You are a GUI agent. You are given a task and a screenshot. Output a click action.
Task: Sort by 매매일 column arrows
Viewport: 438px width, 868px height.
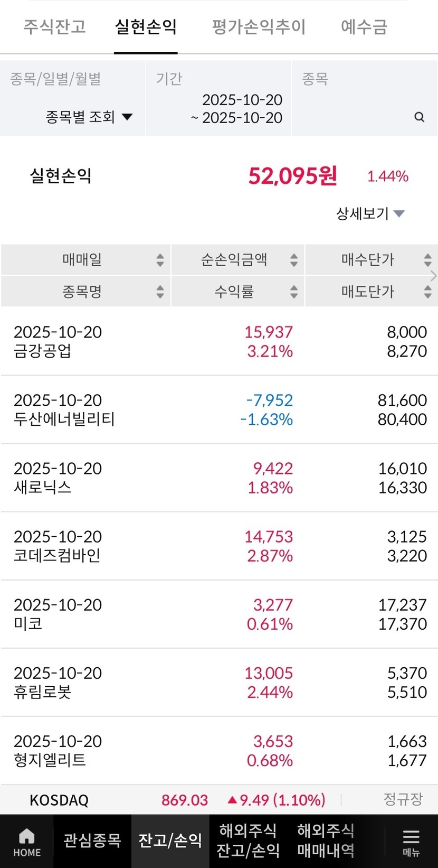click(x=160, y=260)
